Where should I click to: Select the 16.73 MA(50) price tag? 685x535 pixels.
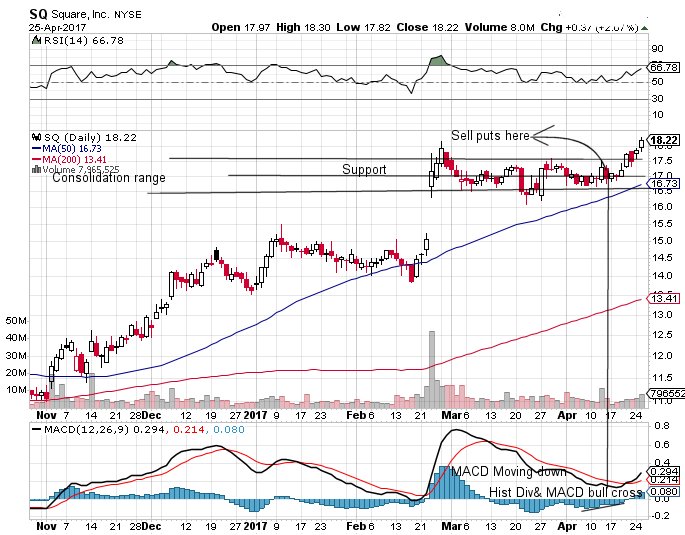pos(664,185)
